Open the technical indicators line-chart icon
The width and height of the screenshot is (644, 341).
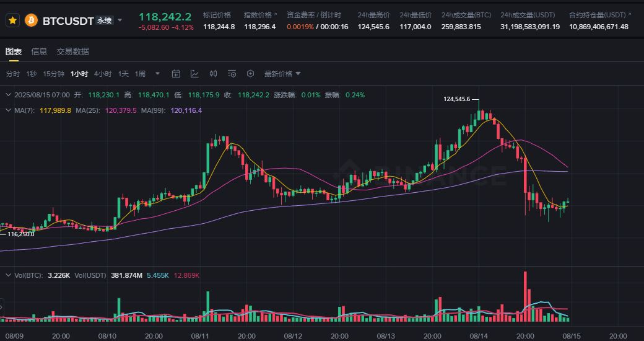pos(194,74)
